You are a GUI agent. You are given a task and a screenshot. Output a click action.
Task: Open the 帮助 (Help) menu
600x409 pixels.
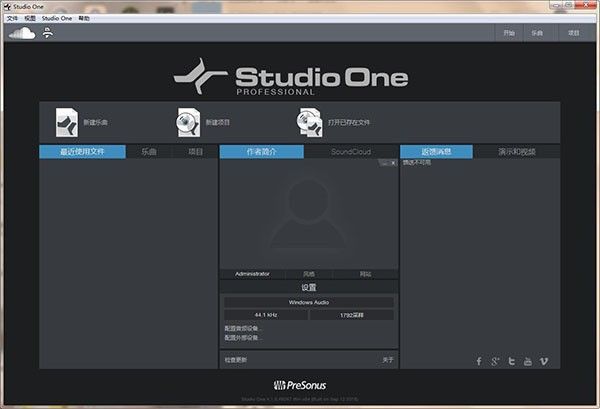click(x=84, y=18)
